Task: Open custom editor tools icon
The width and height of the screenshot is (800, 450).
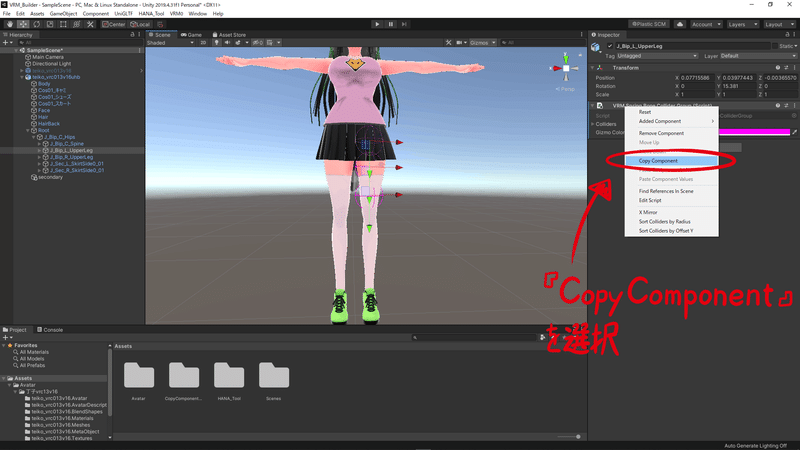Action: pos(90,24)
